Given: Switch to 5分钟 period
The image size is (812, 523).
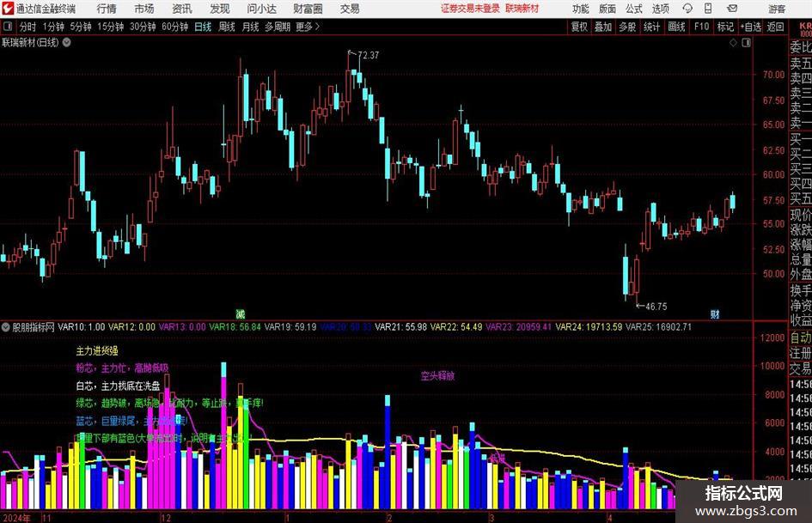Looking at the screenshot, I should pos(80,27).
